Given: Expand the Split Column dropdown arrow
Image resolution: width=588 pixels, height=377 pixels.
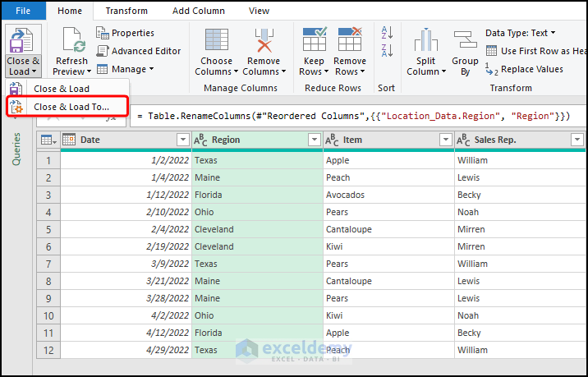Looking at the screenshot, I should 443,71.
